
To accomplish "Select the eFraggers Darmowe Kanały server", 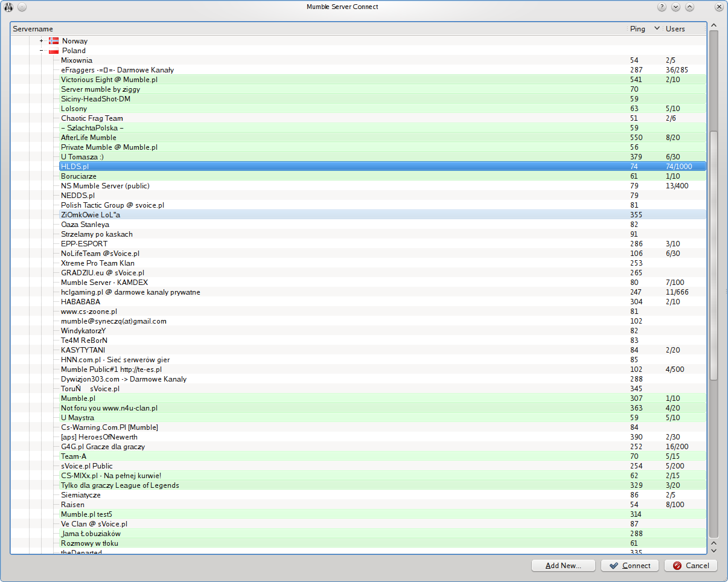I will point(117,70).
